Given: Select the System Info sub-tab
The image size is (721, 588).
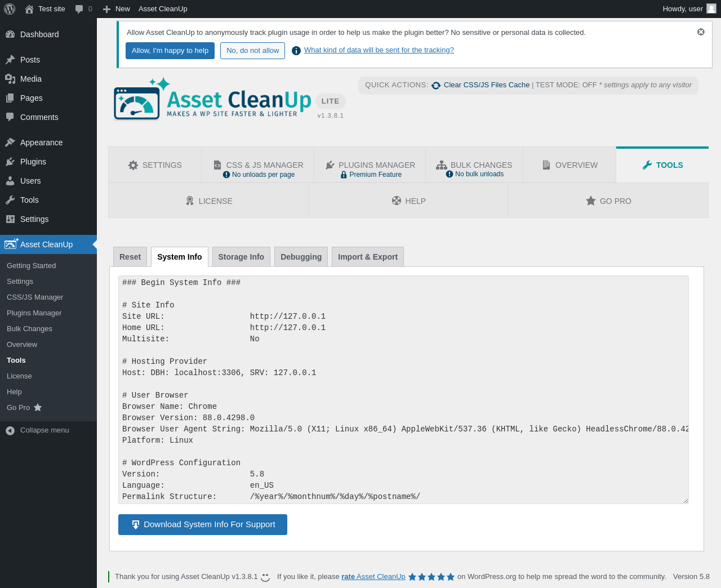Looking at the screenshot, I should [x=180, y=257].
